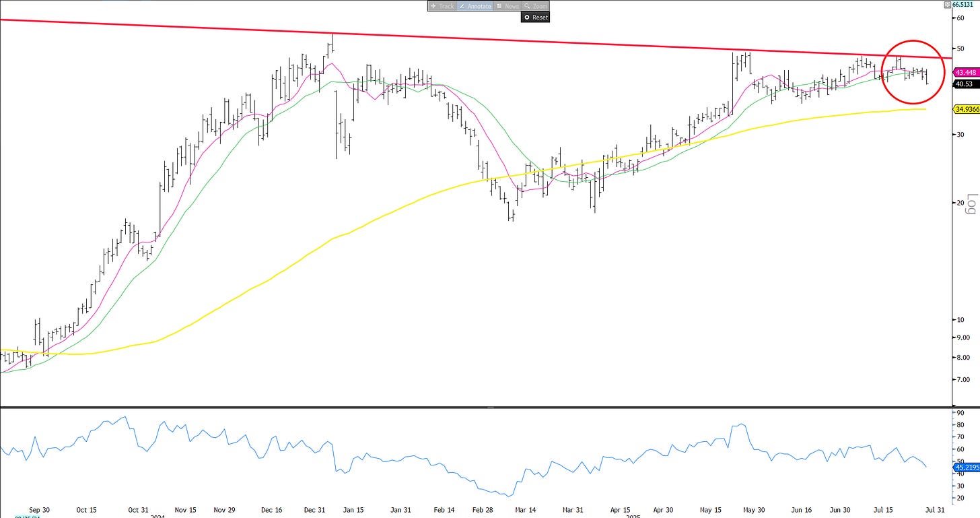Click the Reset button
This screenshot has height=518, width=980.
(536, 18)
